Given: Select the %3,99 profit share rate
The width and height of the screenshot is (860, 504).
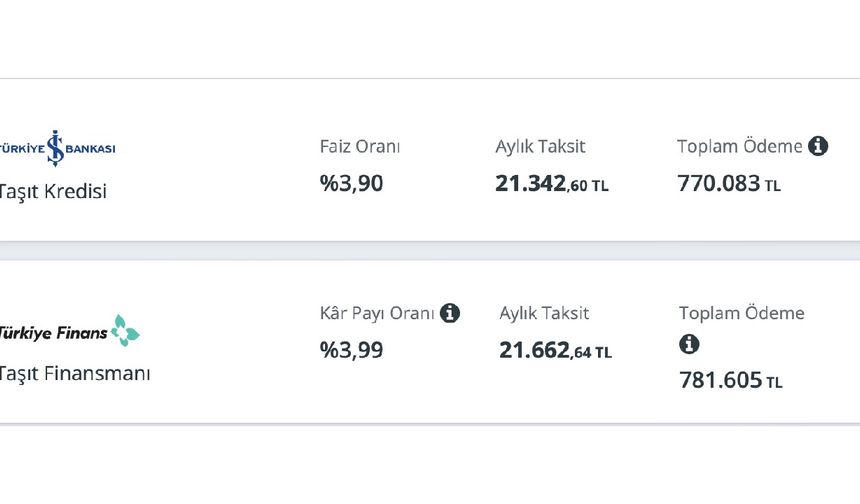Looking at the screenshot, I should pos(352,350).
